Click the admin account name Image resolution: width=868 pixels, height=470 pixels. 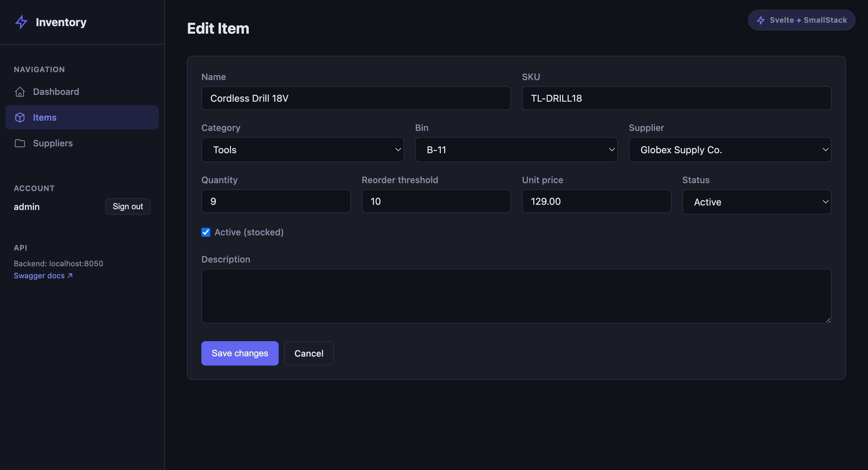[27, 207]
